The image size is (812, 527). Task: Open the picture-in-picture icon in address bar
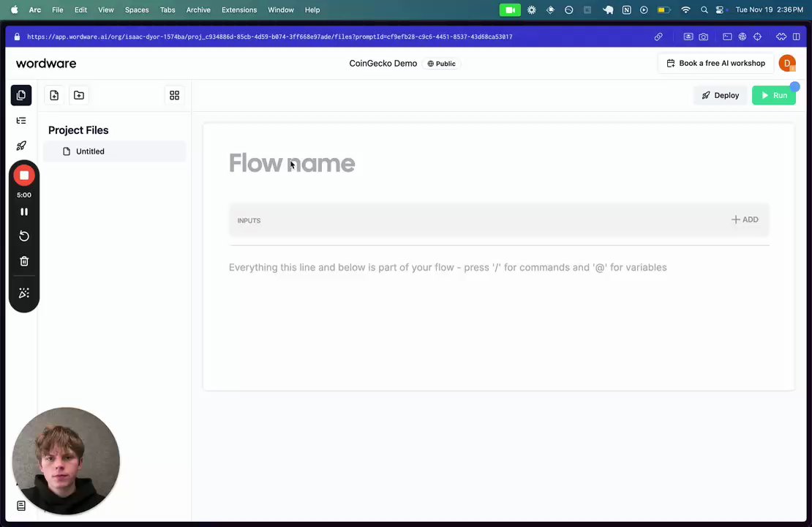(x=688, y=37)
